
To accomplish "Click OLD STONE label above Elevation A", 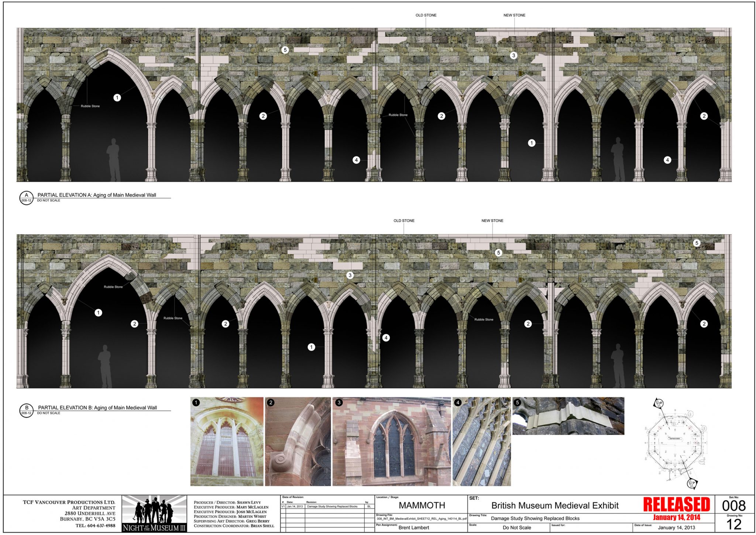I will pos(426,15).
